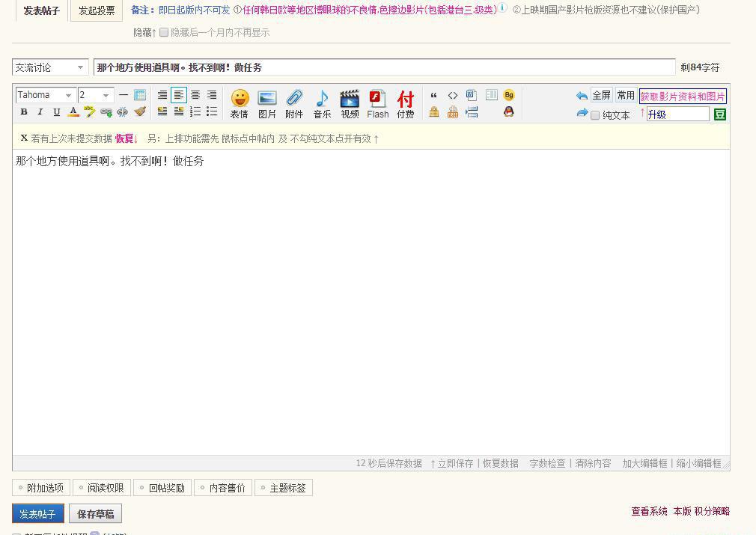The image size is (756, 535).
Task: Focus the 升级 input field
Action: coord(677,114)
